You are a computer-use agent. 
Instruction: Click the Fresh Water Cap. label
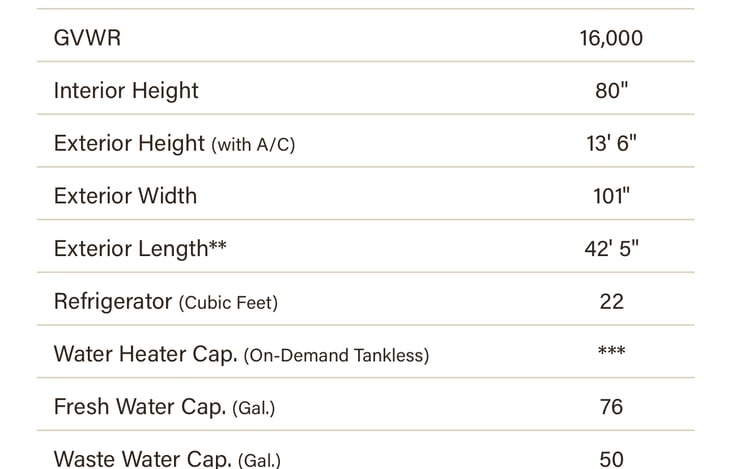(140, 407)
